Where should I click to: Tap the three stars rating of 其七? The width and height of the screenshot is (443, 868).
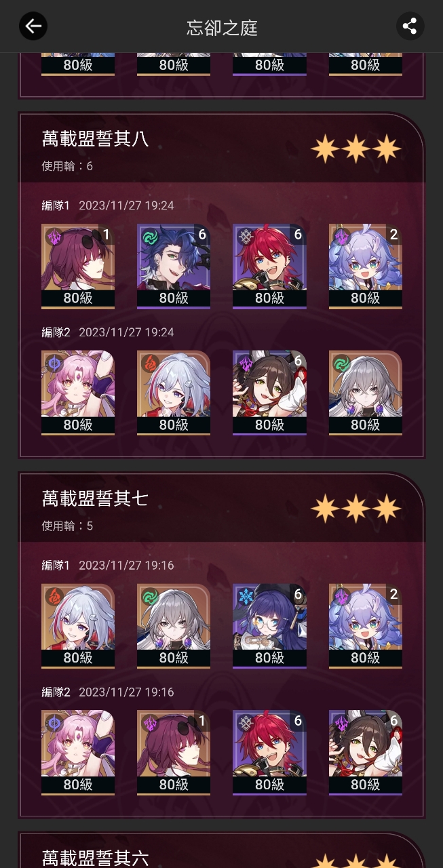point(356,509)
